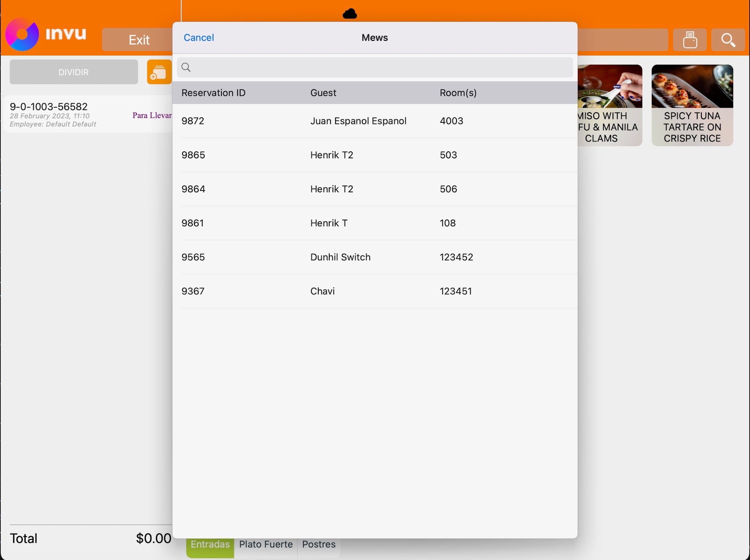
Task: Select Dunhil Switch reservation 9565
Action: pyautogui.click(x=375, y=257)
